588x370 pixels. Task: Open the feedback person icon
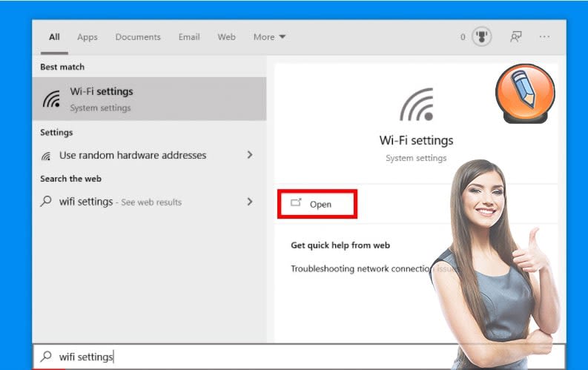click(516, 37)
